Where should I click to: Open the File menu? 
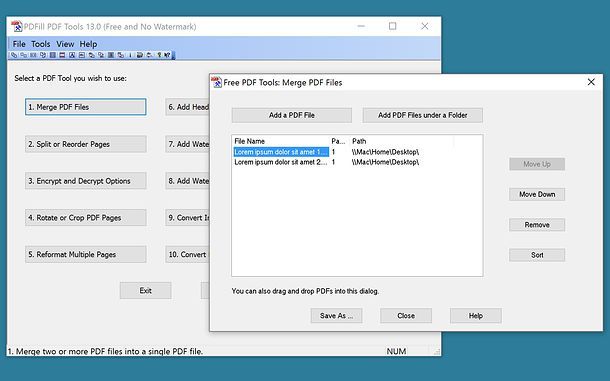pyautogui.click(x=19, y=44)
